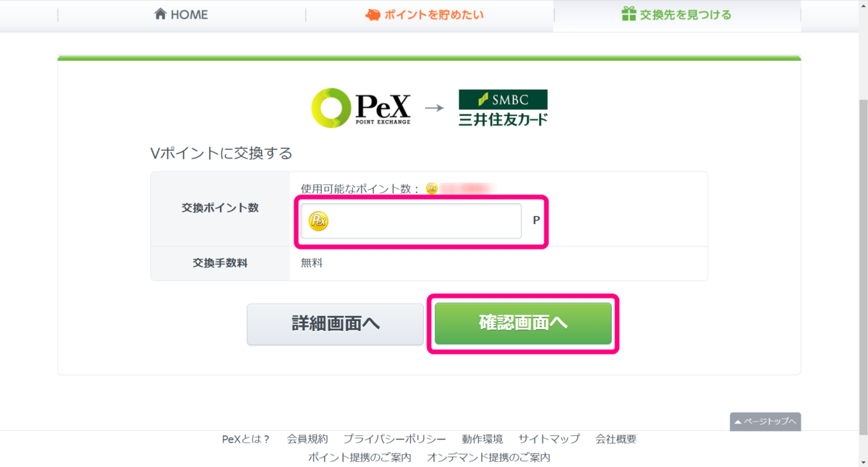Click the 詳細画面へ button
The width and height of the screenshot is (868, 467).
335,324
